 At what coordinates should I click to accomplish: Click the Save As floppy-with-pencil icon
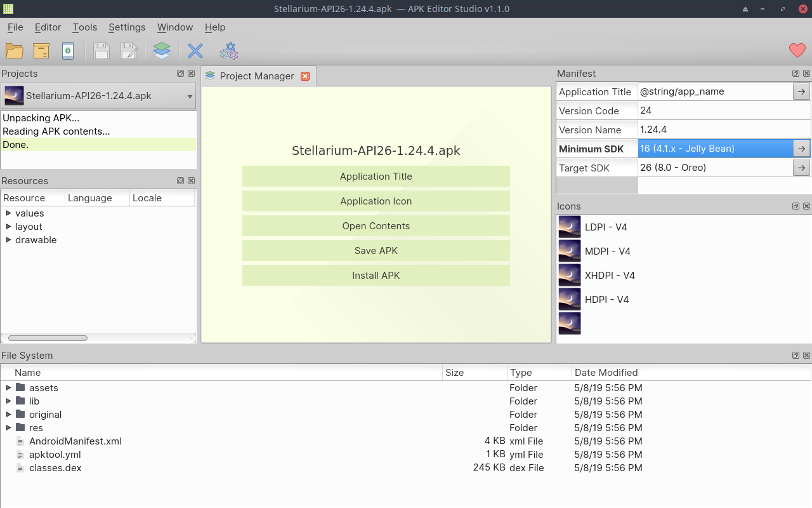(129, 51)
